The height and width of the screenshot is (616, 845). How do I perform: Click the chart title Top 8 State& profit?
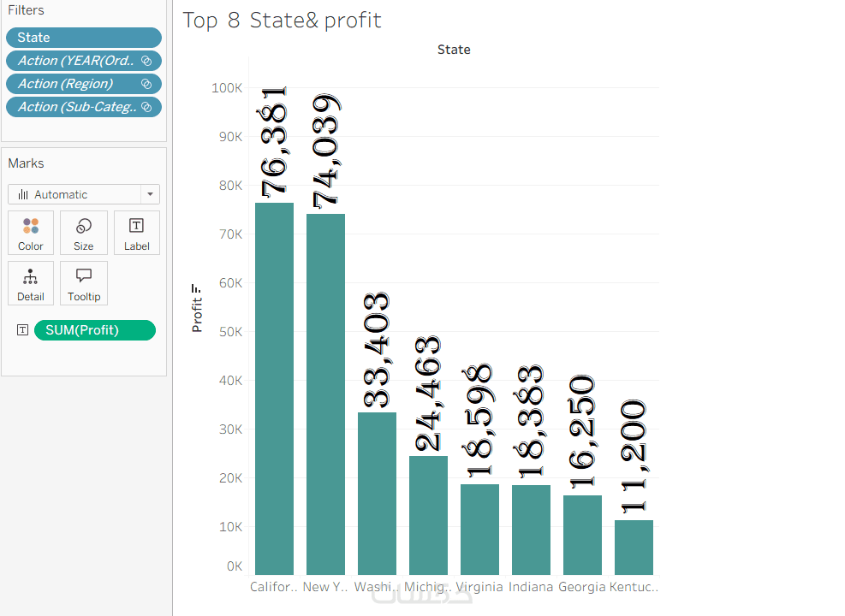(x=282, y=21)
